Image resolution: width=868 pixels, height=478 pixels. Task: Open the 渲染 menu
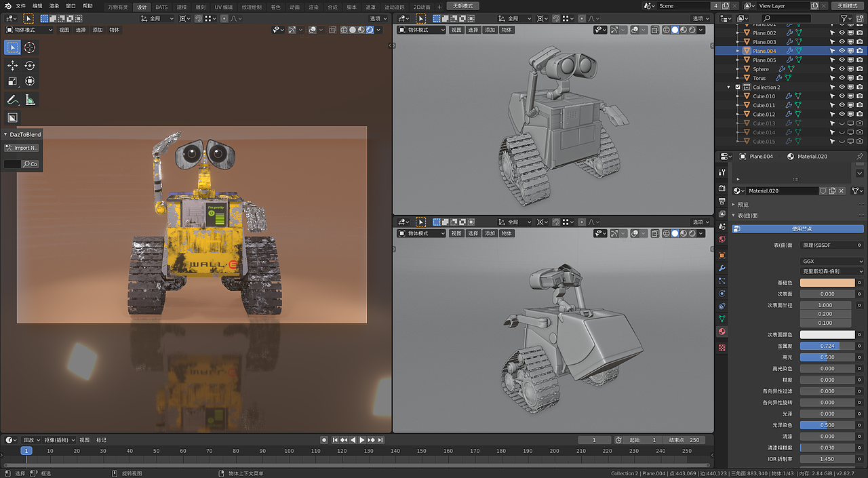(54, 6)
